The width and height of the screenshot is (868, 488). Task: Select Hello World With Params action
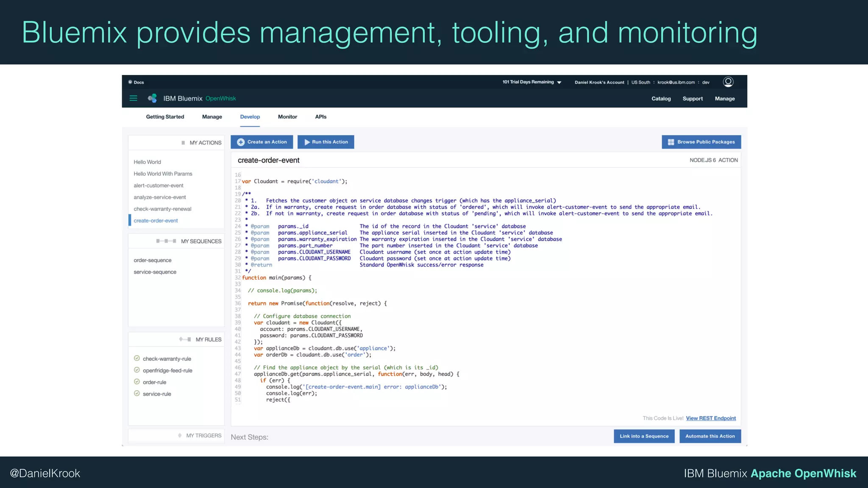[x=163, y=174]
